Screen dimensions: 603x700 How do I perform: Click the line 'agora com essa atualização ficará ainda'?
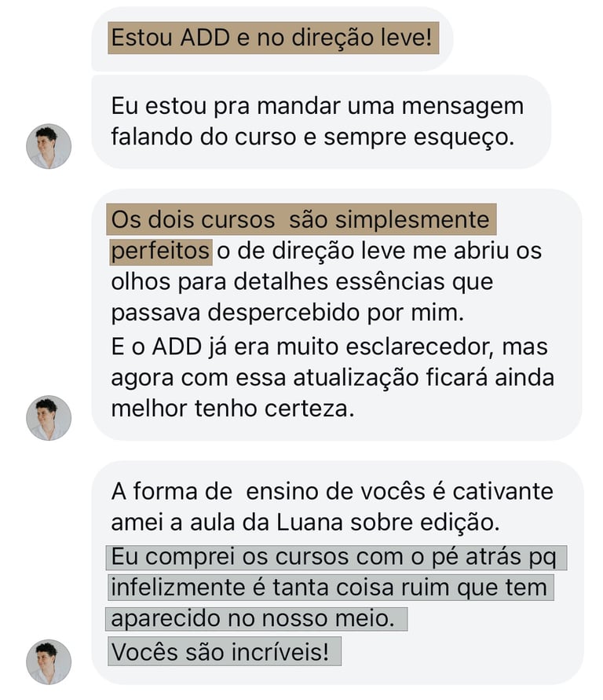tap(333, 378)
